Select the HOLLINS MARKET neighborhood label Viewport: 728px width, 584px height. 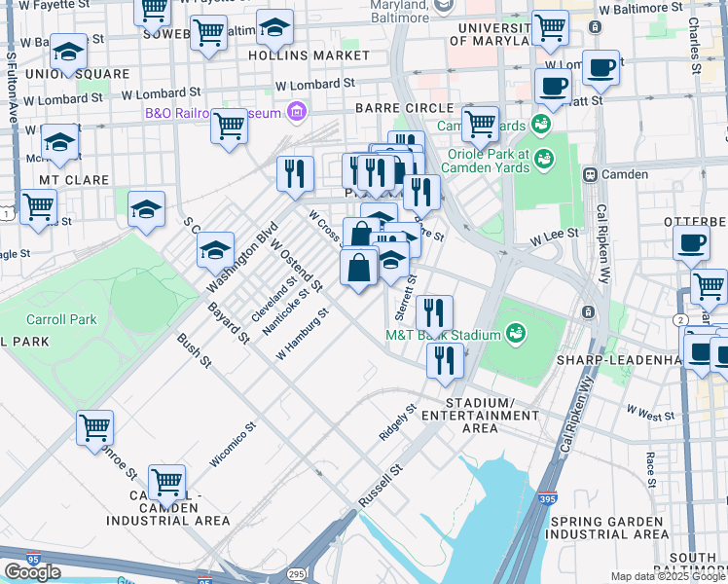tap(309, 55)
